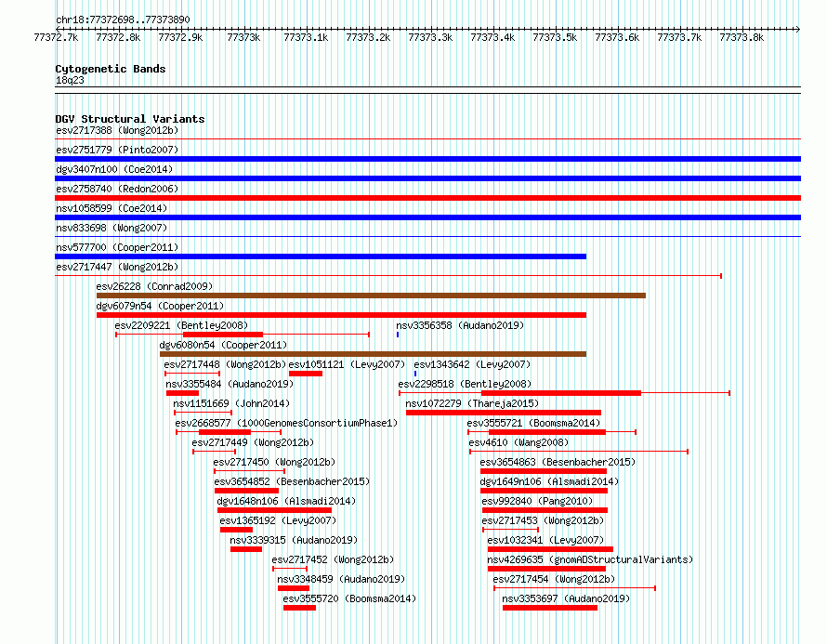Open nsv1058599 (Coe2014) variant label
This screenshot has width=827, height=644.
pyautogui.click(x=112, y=208)
